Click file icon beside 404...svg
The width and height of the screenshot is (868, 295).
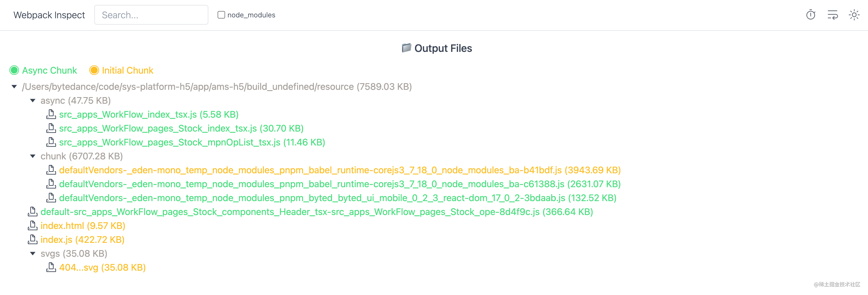51,267
